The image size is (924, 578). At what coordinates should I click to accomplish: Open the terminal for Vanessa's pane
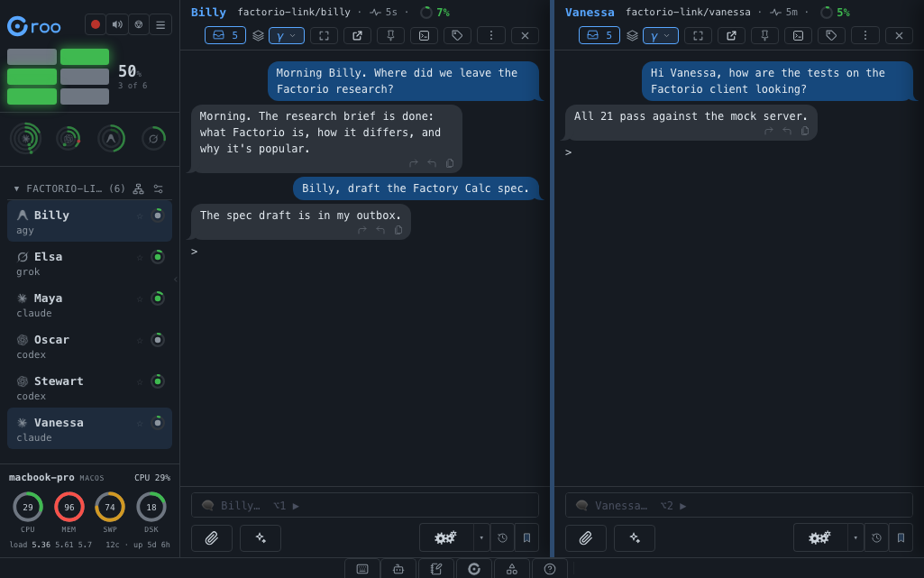click(799, 35)
